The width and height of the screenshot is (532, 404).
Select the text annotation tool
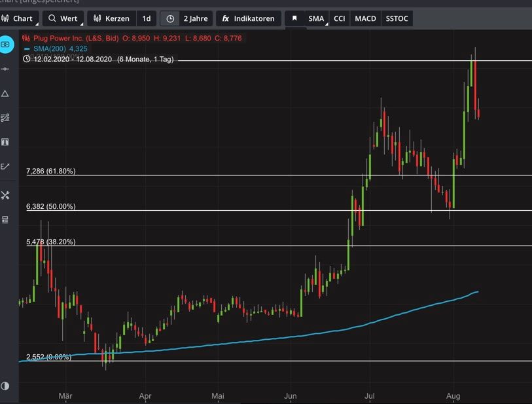(5, 142)
